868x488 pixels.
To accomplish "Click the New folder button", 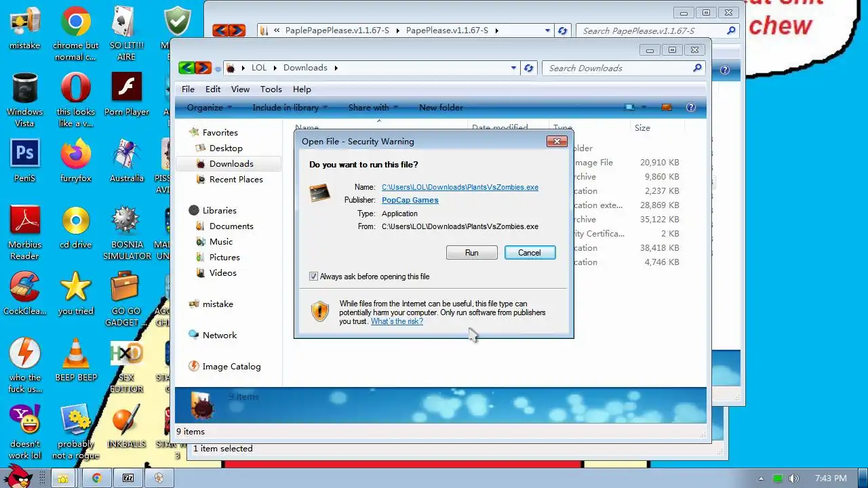I will (x=441, y=107).
